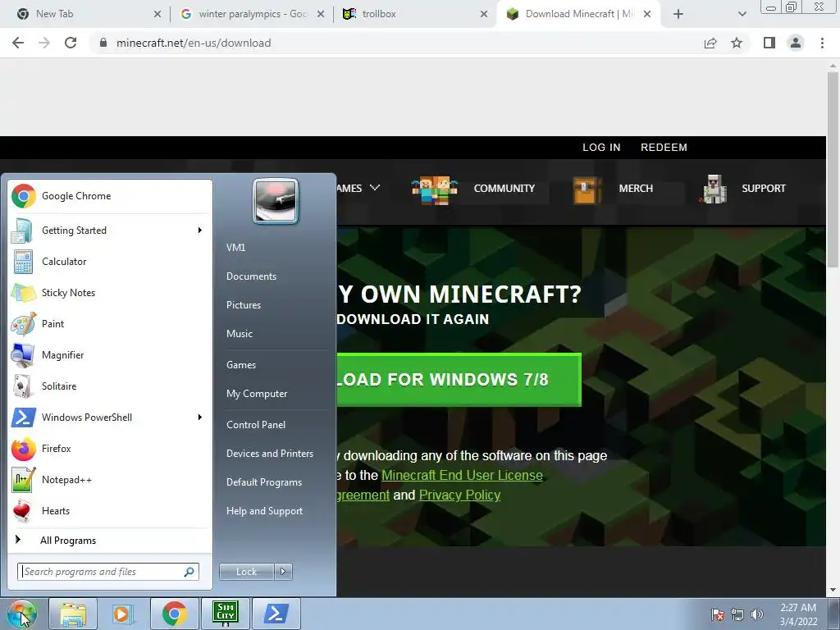The height and width of the screenshot is (630, 840).
Task: Click the Lock button
Action: (246, 572)
